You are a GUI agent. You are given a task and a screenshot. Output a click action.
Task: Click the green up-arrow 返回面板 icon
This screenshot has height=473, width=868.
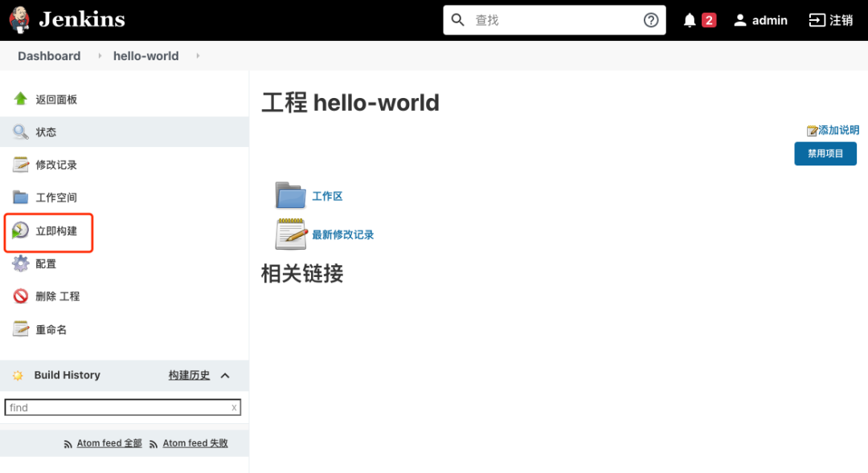click(20, 99)
